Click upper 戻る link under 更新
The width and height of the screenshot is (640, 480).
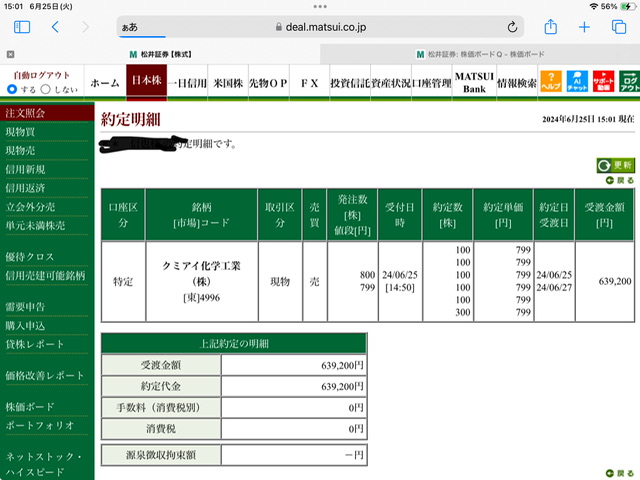(620, 180)
